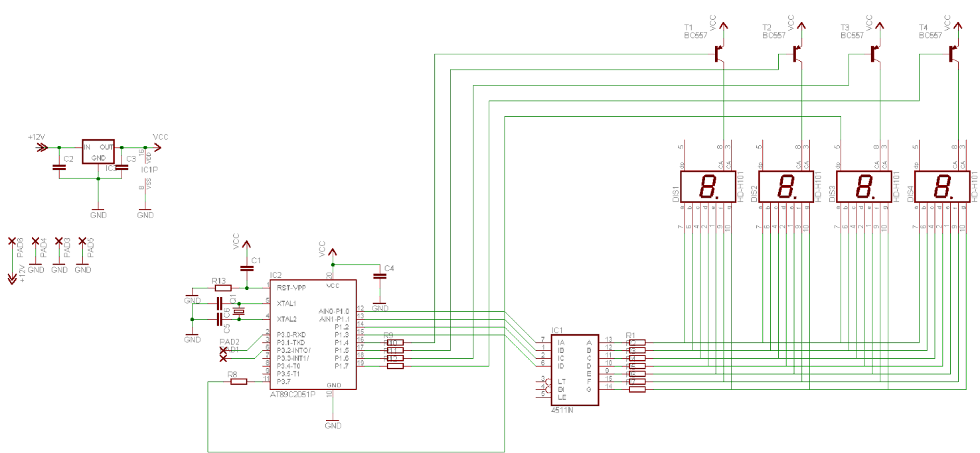Select the PAD6 cross marker
The image size is (980, 453).
(x=11, y=242)
